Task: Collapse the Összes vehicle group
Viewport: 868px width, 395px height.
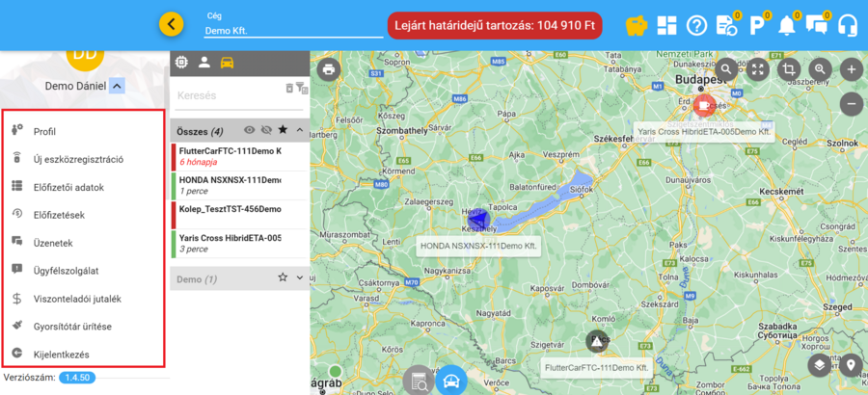Action: click(299, 130)
